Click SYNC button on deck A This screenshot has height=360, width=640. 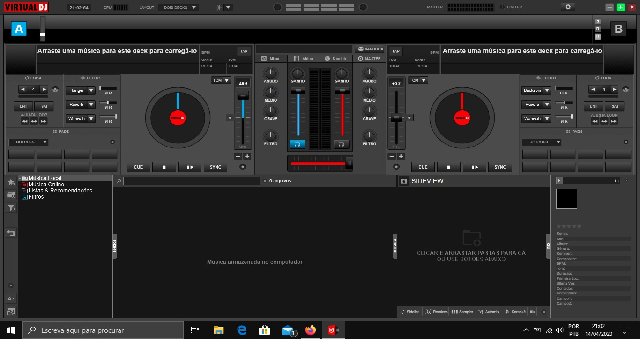(215, 167)
